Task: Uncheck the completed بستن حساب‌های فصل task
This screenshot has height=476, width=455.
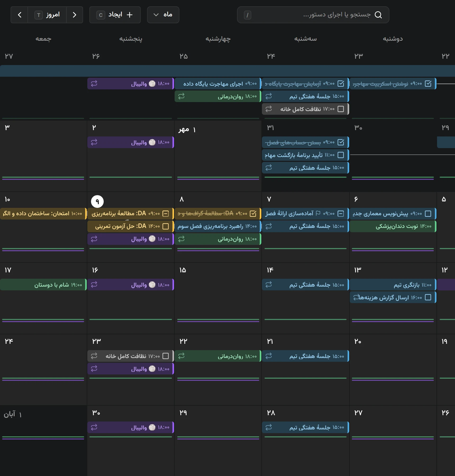Action: click(x=341, y=142)
